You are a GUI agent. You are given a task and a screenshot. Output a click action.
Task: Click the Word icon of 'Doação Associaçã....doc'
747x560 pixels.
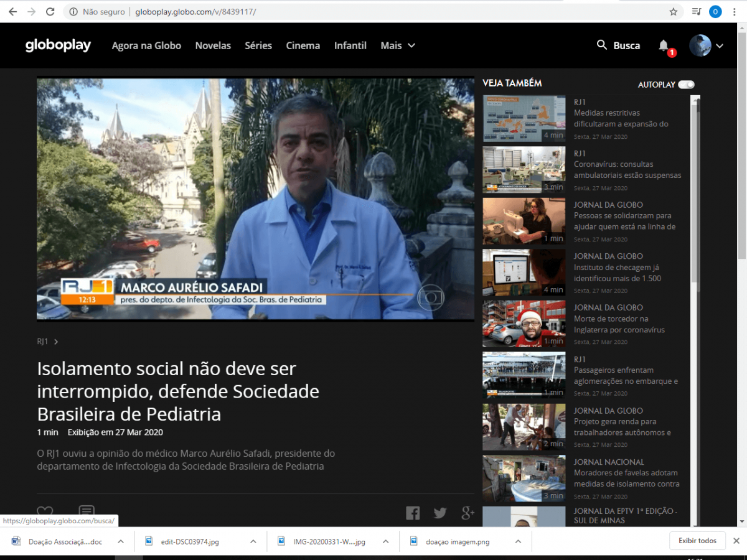[16, 541]
